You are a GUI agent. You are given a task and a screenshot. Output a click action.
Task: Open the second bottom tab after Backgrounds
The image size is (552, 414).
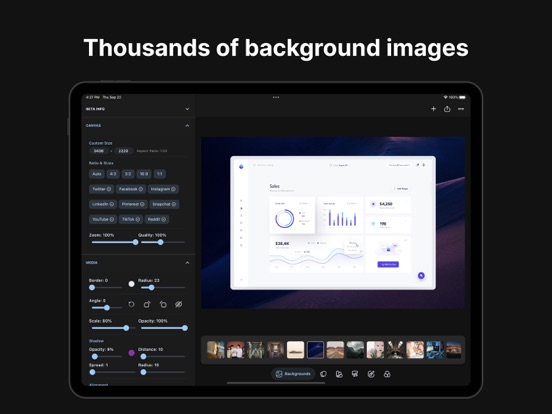[323, 374]
